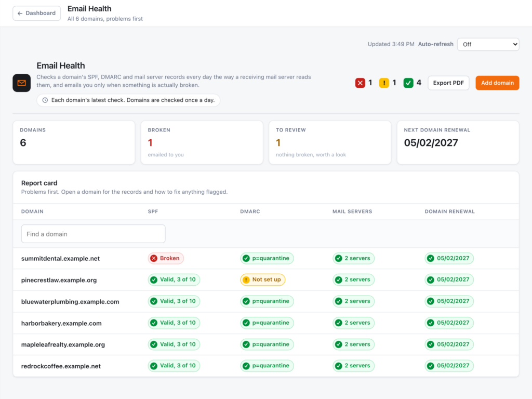Open mapleleafrealty.example.org domain
This screenshot has width=532, height=399.
tap(63, 345)
